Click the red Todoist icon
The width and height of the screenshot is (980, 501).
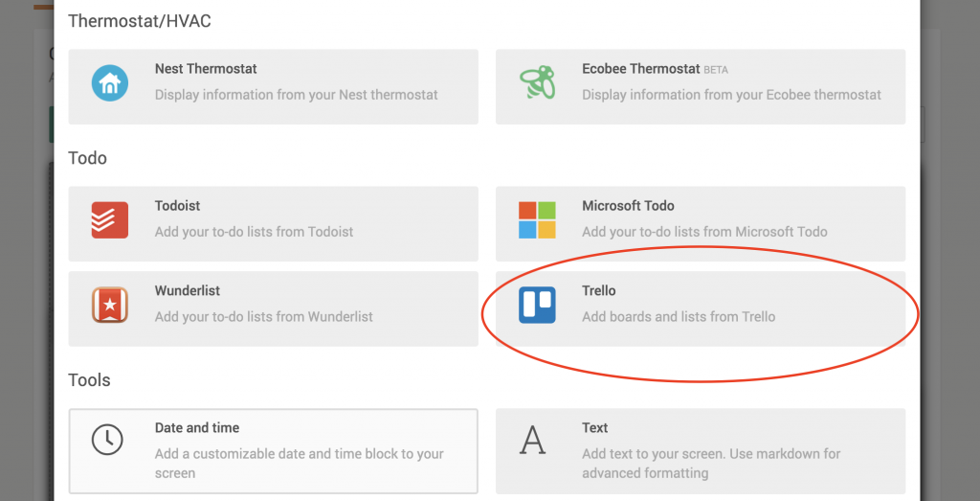[110, 220]
